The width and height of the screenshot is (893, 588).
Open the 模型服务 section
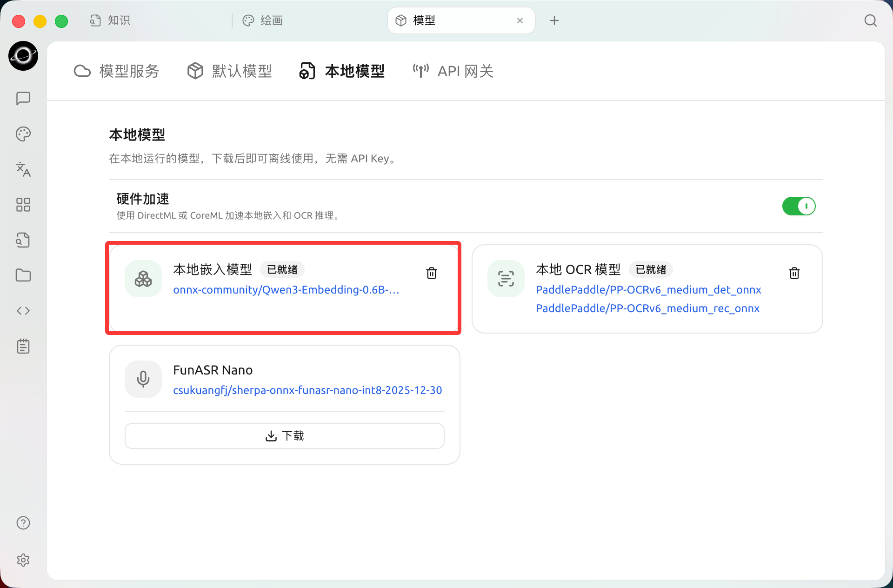[x=117, y=71]
